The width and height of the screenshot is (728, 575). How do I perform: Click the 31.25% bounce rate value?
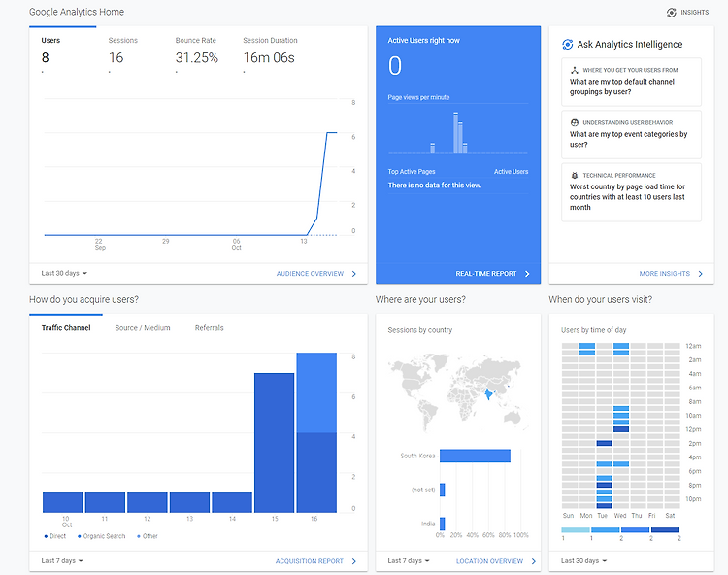tap(196, 57)
